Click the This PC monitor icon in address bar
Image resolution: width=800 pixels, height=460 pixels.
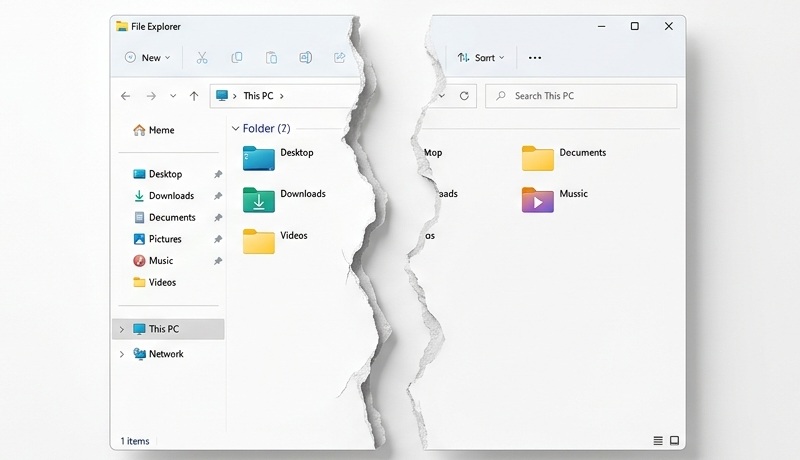[x=222, y=96]
